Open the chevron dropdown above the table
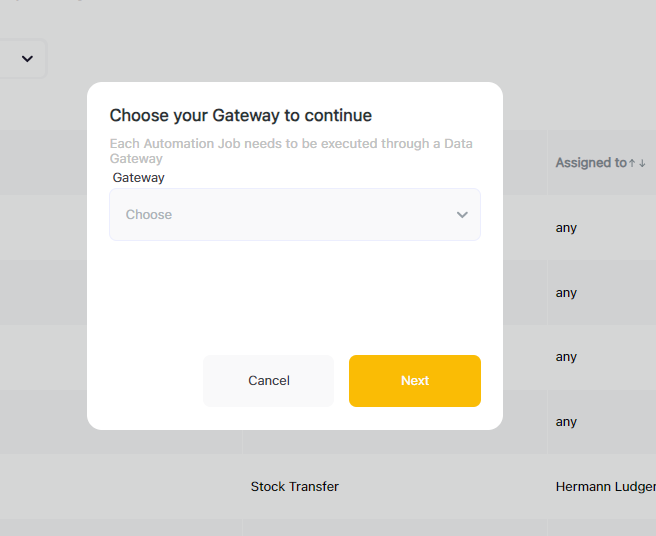This screenshot has width=656, height=536. click(27, 59)
